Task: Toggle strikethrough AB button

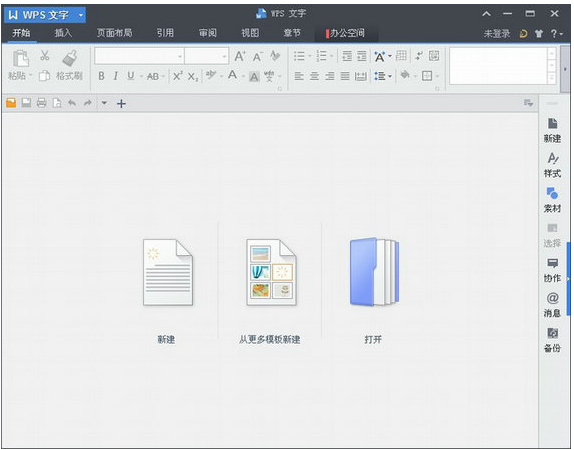Action: click(x=153, y=76)
